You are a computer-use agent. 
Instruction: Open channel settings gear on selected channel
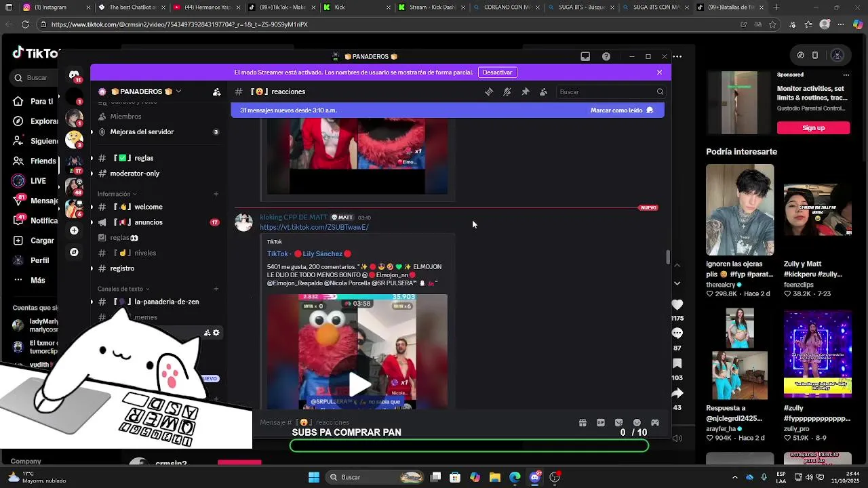point(216,333)
